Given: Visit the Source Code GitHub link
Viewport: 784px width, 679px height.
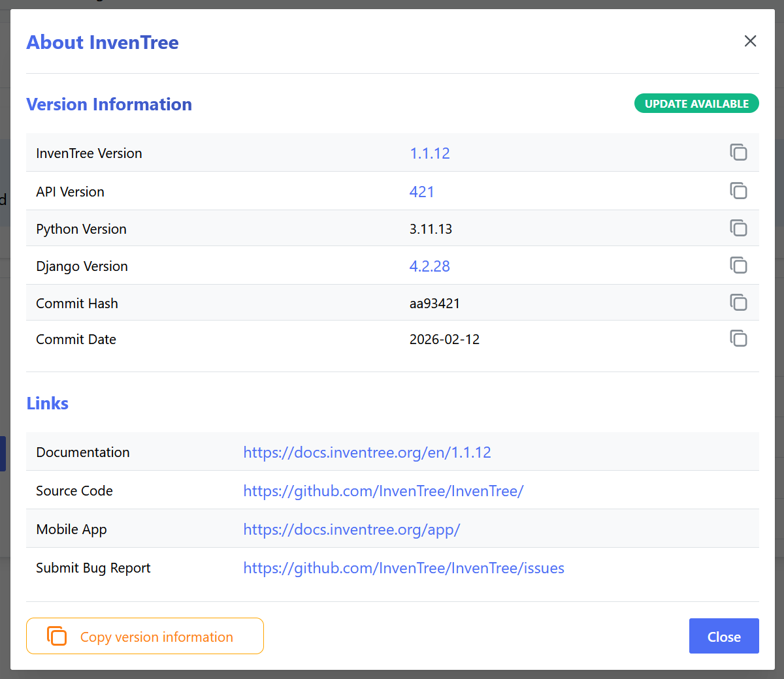Looking at the screenshot, I should coord(383,491).
